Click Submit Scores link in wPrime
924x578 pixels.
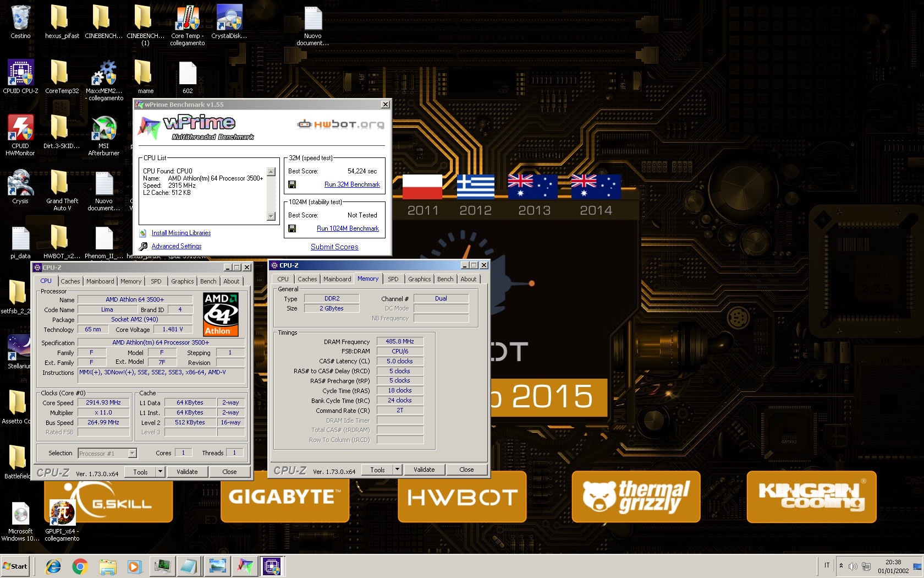(334, 247)
